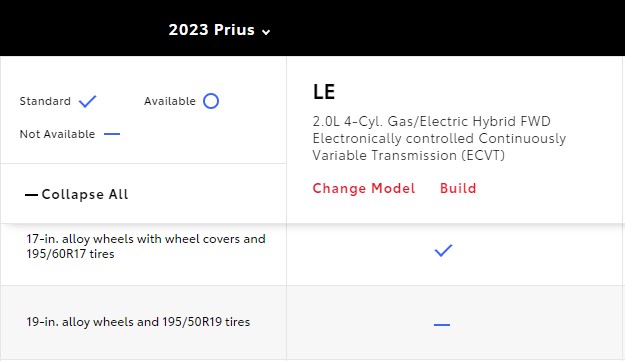Click the Not Available dash legend icon

click(112, 134)
